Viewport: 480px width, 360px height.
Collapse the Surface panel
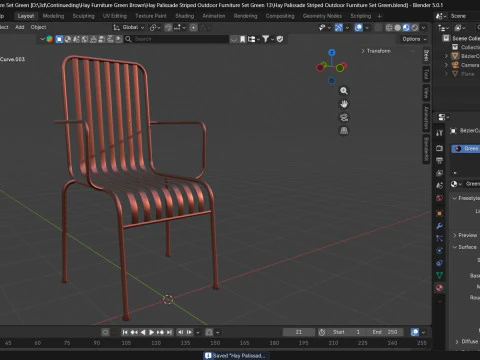[x=465, y=247]
